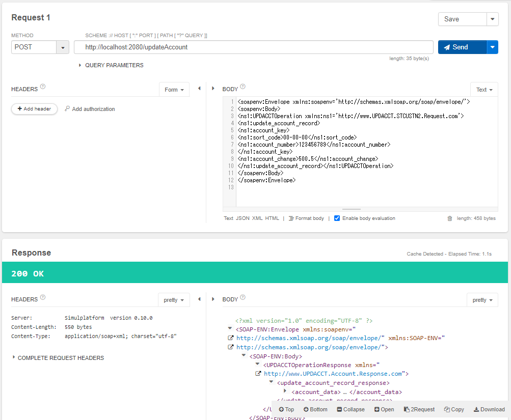511x420 pixels.
Task: Click the response HEADERS help icon
Action: (x=43, y=297)
